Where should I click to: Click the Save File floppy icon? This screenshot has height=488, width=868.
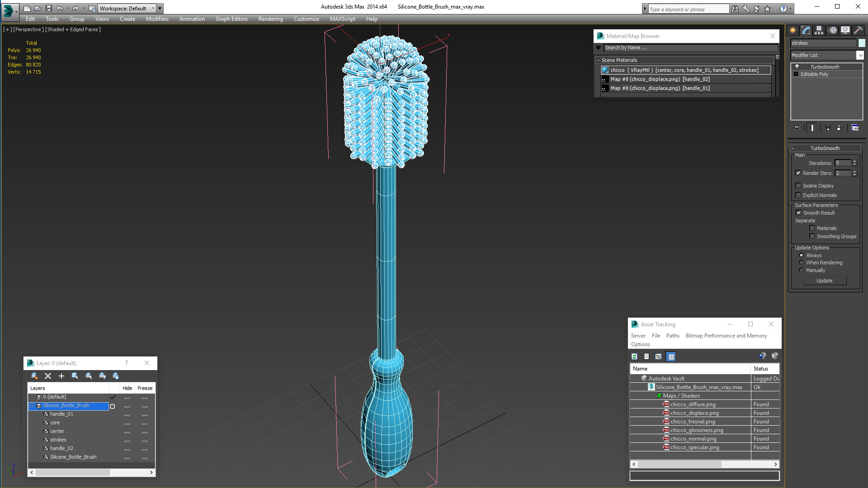click(49, 8)
